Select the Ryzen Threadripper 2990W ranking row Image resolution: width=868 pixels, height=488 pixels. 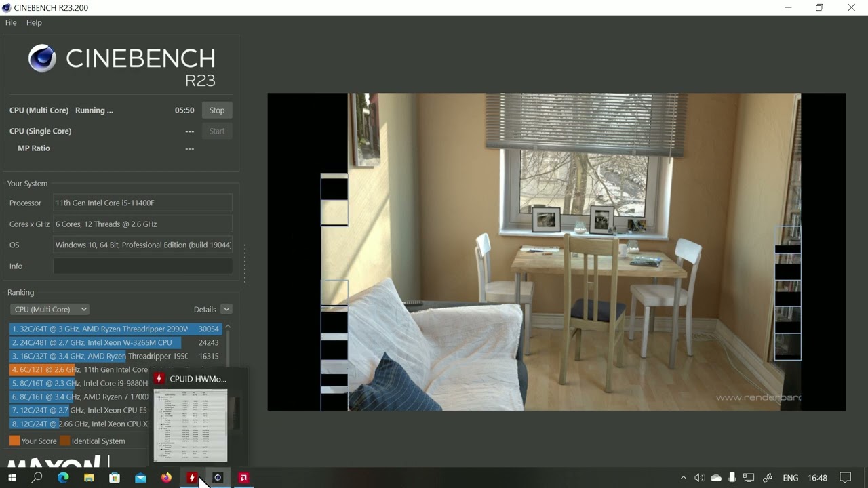click(115, 329)
